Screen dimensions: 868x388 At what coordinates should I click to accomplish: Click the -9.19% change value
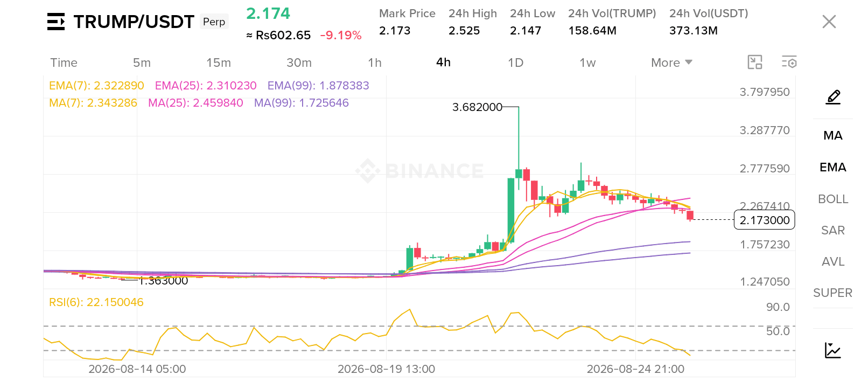coord(341,36)
